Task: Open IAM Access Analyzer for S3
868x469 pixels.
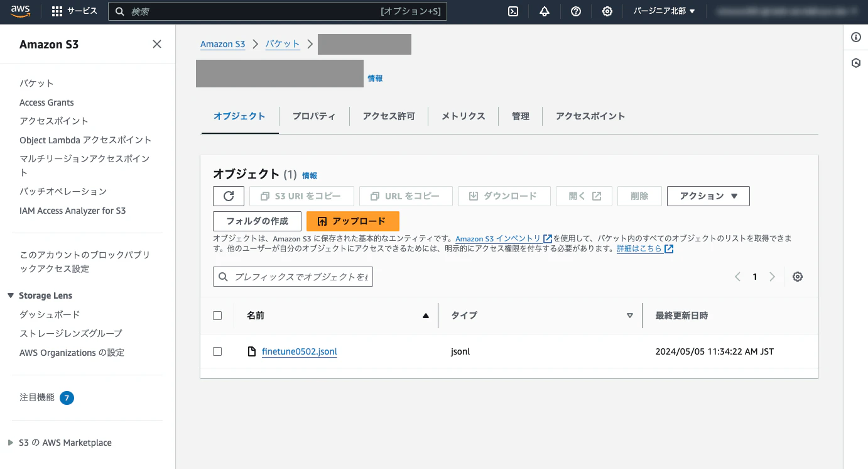Action: 73,211
